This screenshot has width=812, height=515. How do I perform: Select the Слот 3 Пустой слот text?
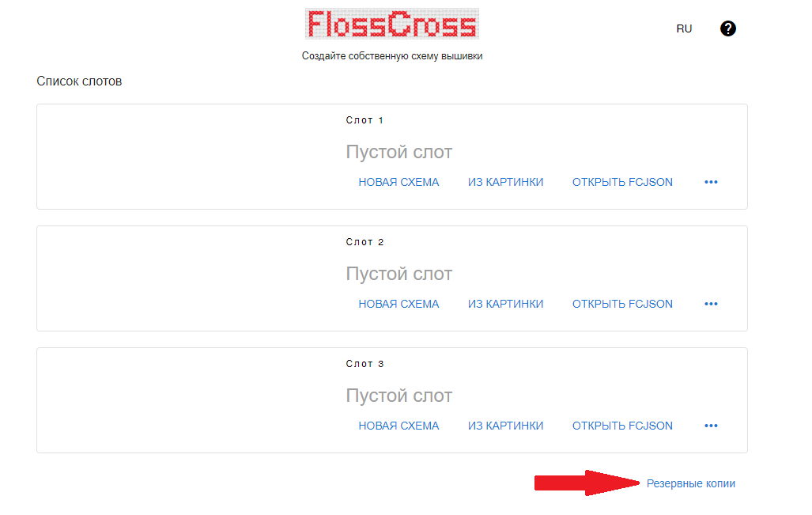398,396
